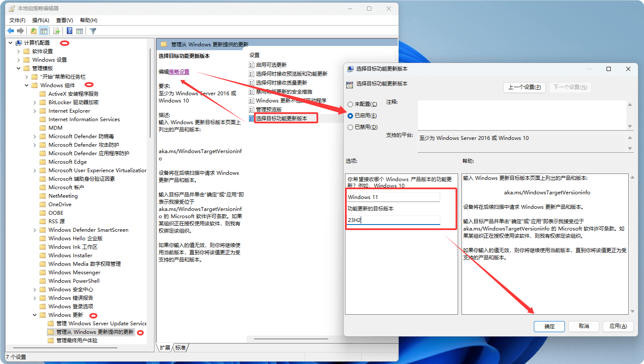Collapse the 计算机配置 tree node
The image size is (644, 364).
coord(11,43)
